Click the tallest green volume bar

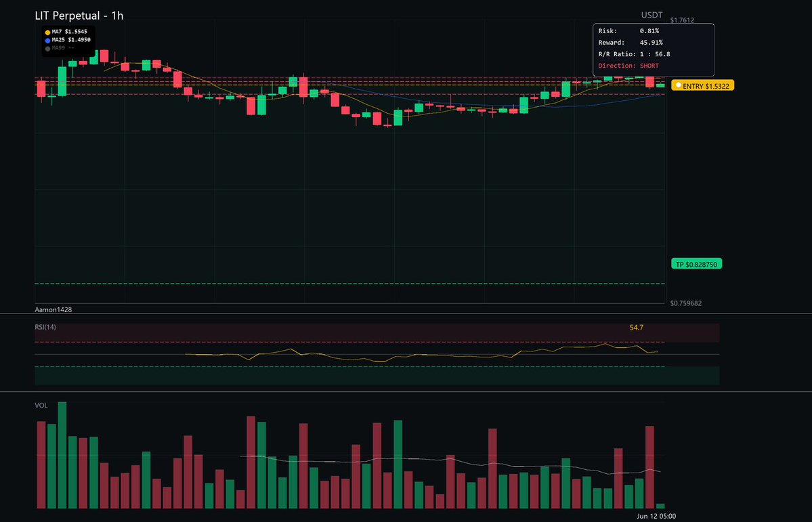62,455
